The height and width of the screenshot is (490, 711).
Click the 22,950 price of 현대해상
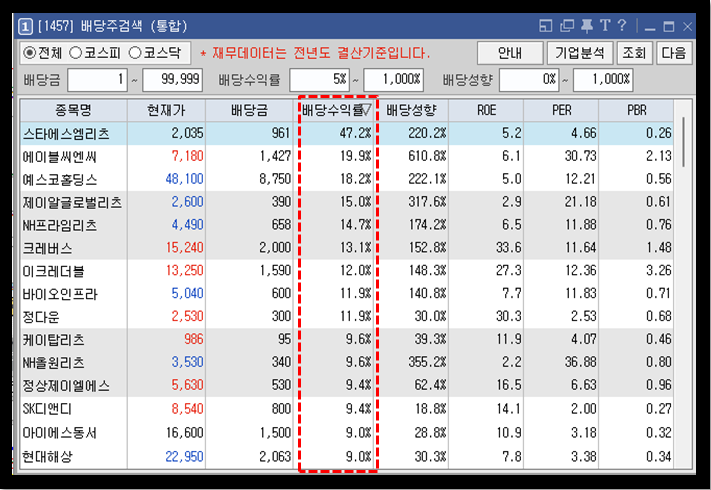[185, 456]
